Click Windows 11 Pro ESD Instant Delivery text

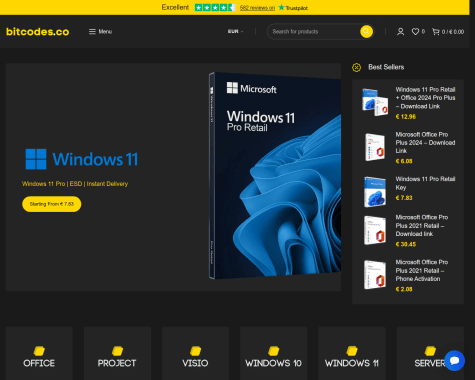(75, 184)
